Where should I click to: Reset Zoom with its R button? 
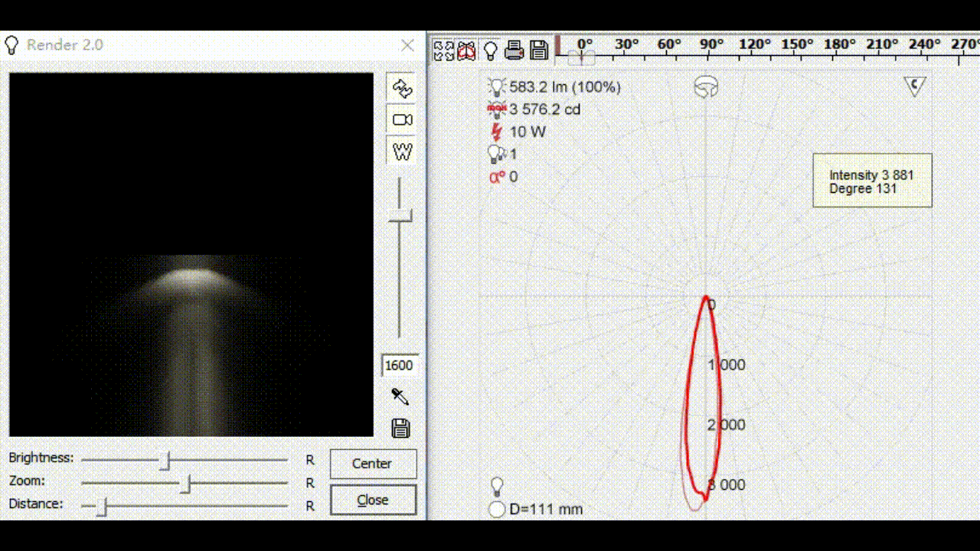(x=310, y=483)
